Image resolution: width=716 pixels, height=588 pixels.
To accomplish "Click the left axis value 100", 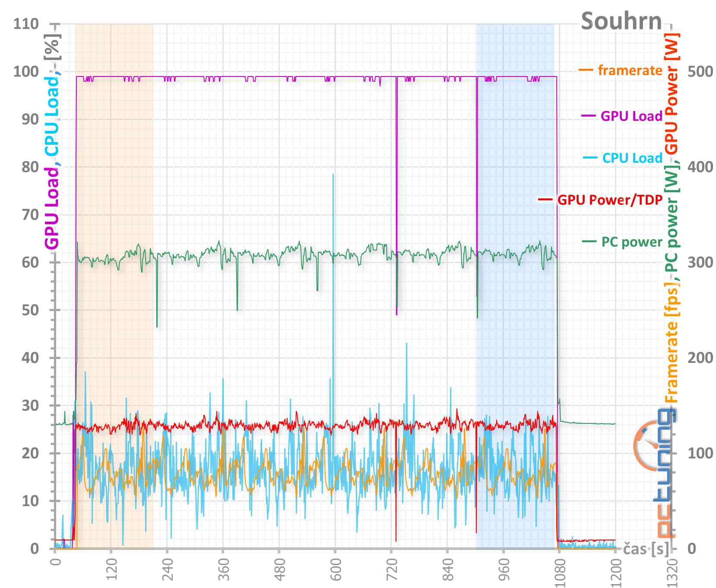I will 26,71.
